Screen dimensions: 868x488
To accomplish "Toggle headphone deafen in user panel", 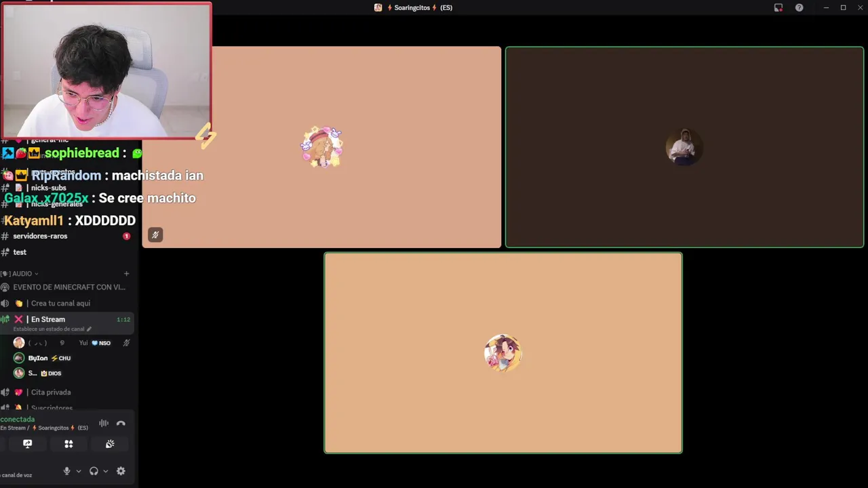I will pos(94,471).
